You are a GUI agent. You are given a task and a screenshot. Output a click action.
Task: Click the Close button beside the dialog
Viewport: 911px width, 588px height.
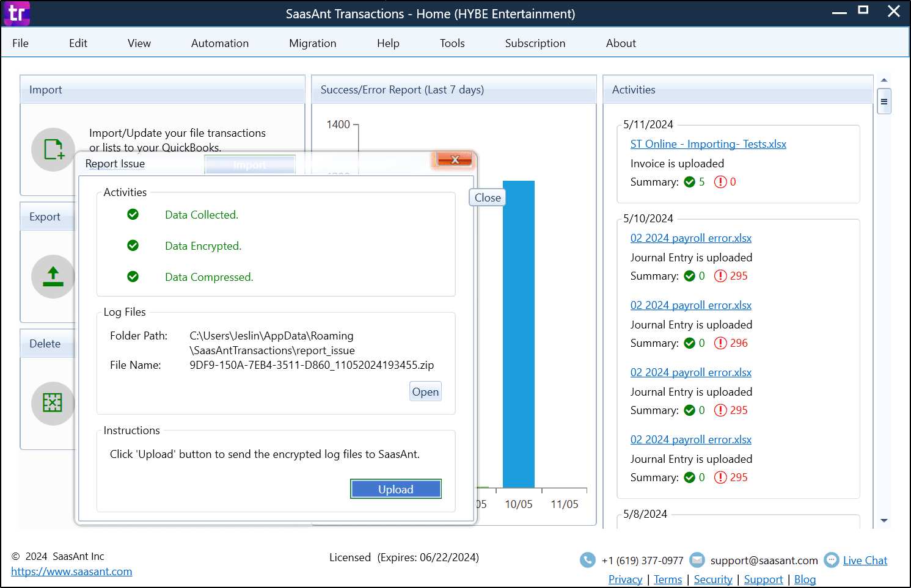pos(488,197)
